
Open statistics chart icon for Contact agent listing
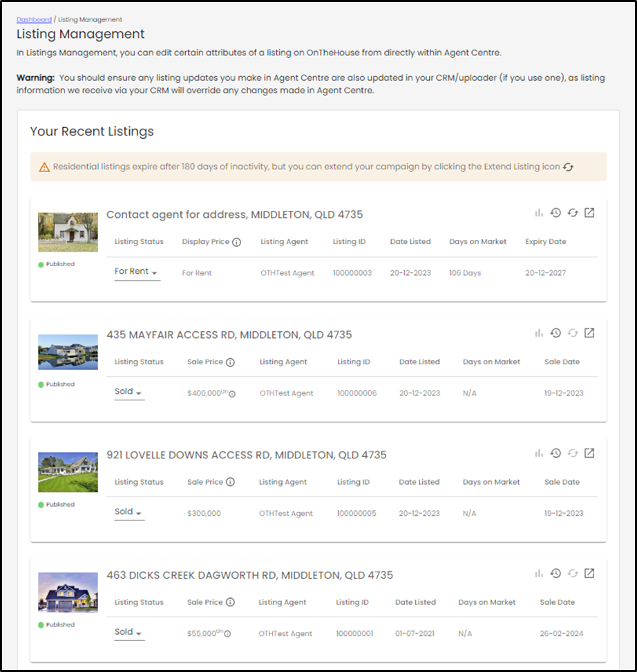click(538, 213)
